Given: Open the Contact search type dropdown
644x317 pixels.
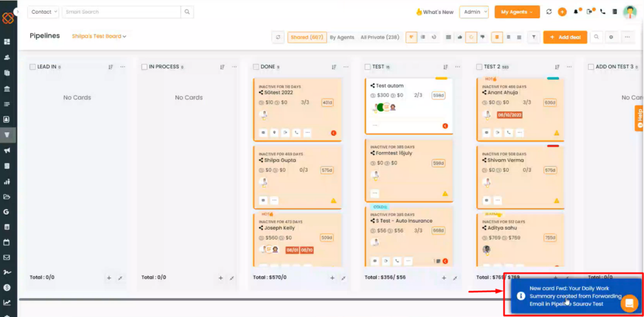Looking at the screenshot, I should (43, 12).
